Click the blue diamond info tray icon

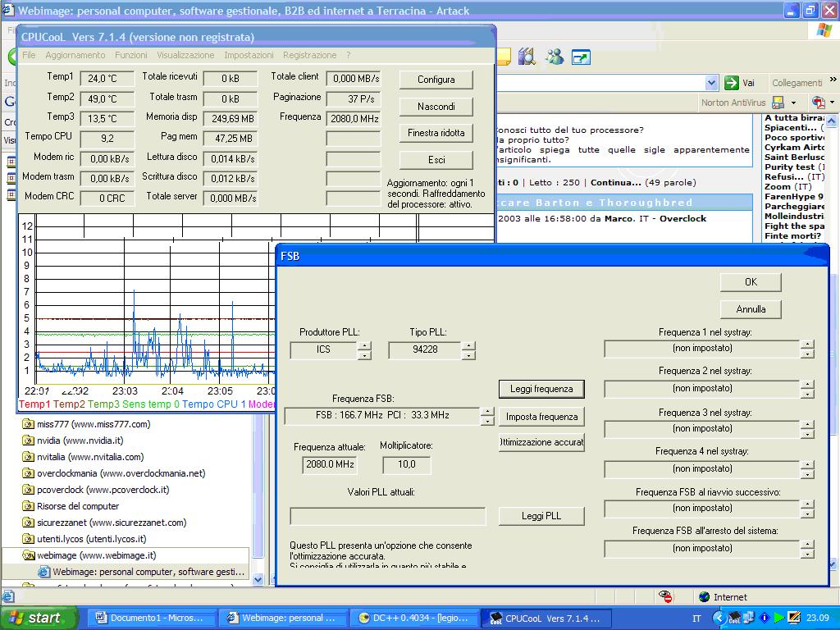coord(764,618)
